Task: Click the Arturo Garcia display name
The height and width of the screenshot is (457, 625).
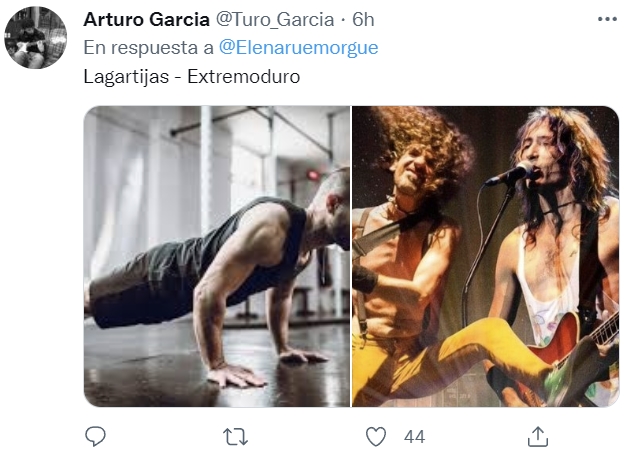Action: (x=146, y=20)
